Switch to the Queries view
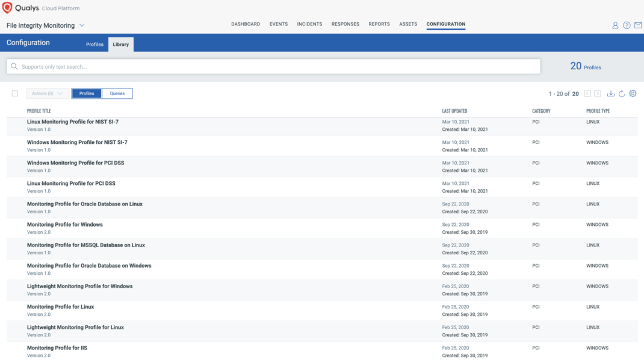 pyautogui.click(x=117, y=93)
